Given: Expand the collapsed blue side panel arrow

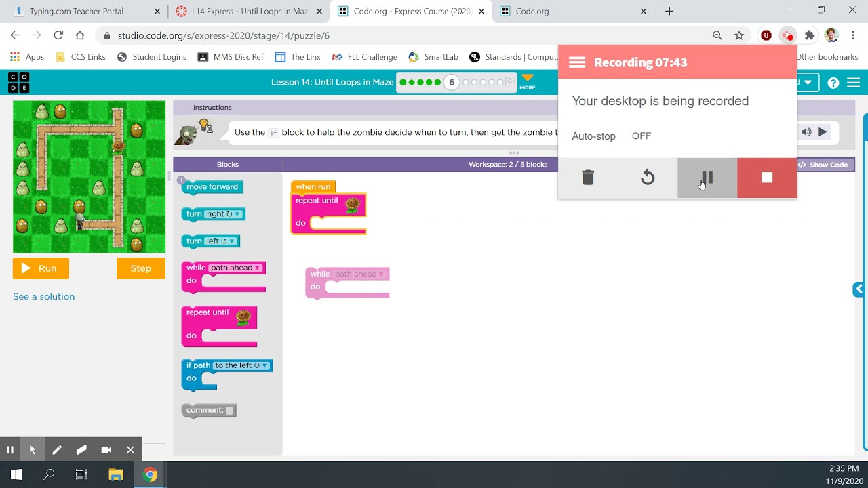Looking at the screenshot, I should [x=859, y=289].
